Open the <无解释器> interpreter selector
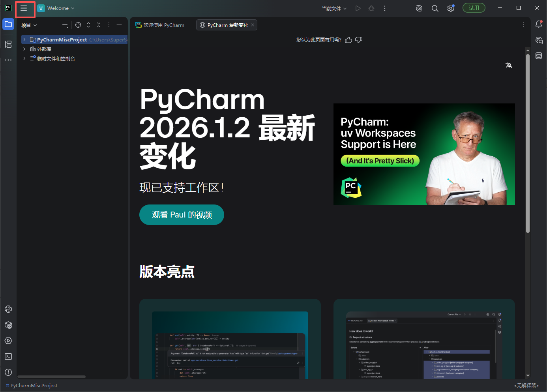The width and height of the screenshot is (547, 392). point(526,386)
